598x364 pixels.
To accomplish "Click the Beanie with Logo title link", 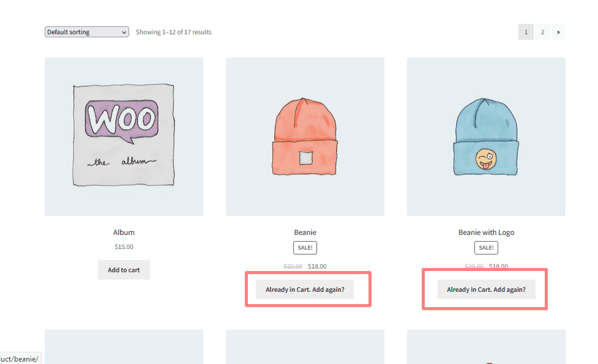I will click(x=486, y=232).
